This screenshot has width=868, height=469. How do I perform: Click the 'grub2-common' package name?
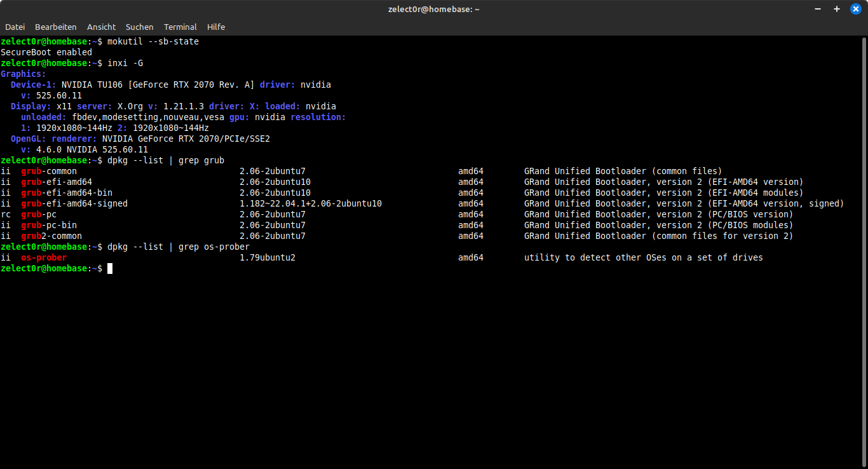point(51,236)
